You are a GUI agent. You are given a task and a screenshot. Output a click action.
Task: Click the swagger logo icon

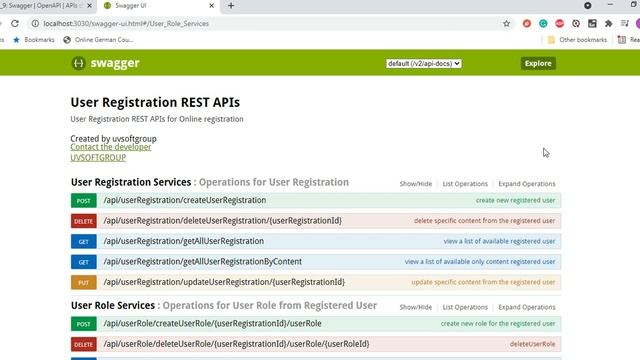(x=78, y=63)
